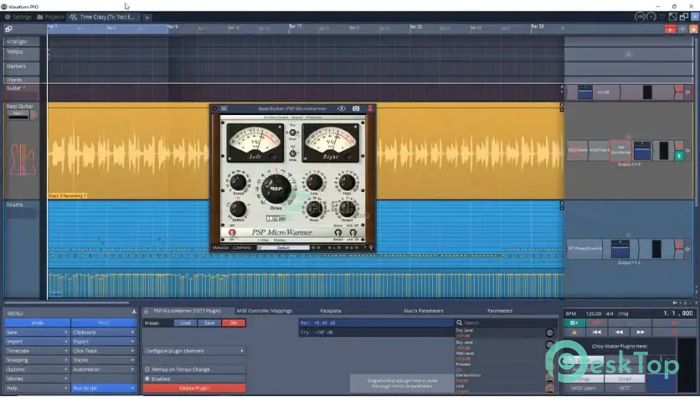The image size is (700, 400).
Task: Click the Search parameters field
Action: click(500, 323)
